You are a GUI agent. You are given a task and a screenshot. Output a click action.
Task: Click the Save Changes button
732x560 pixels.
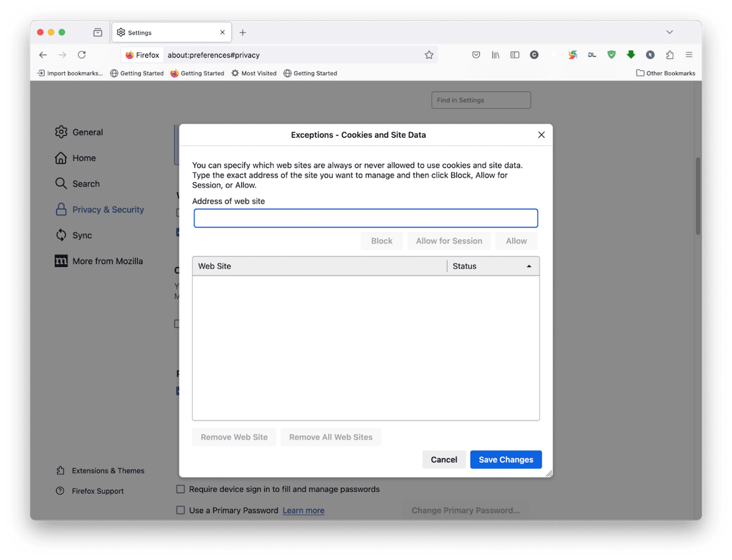click(506, 459)
